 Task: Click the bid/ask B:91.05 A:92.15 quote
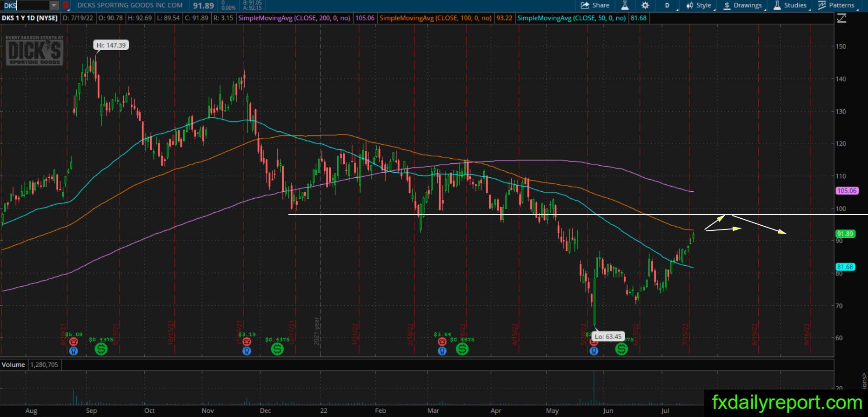252,6
